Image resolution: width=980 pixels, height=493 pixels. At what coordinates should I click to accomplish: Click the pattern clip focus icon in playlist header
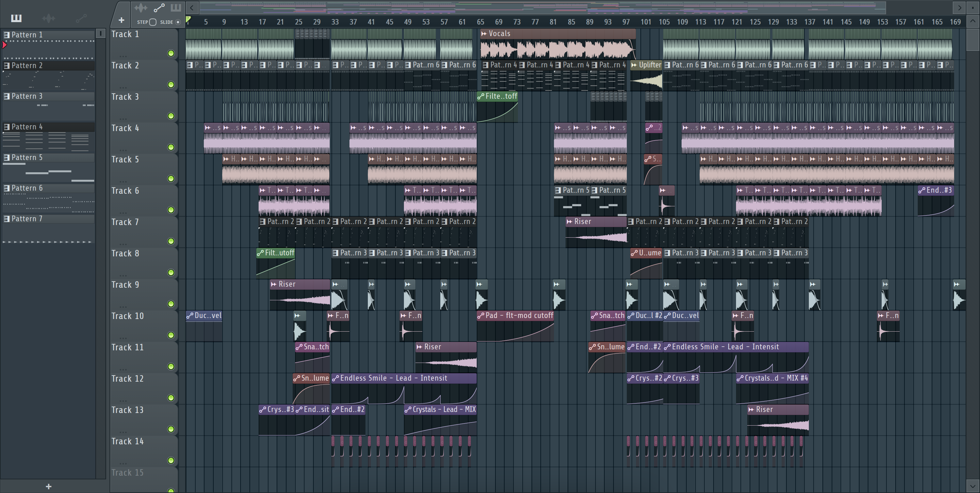176,7
